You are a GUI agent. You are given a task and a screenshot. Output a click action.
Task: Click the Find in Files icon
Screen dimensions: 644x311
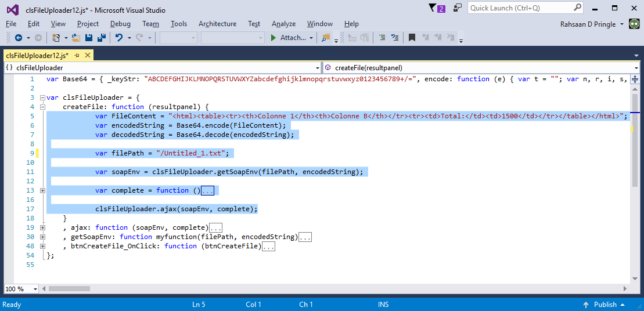pyautogui.click(x=326, y=38)
